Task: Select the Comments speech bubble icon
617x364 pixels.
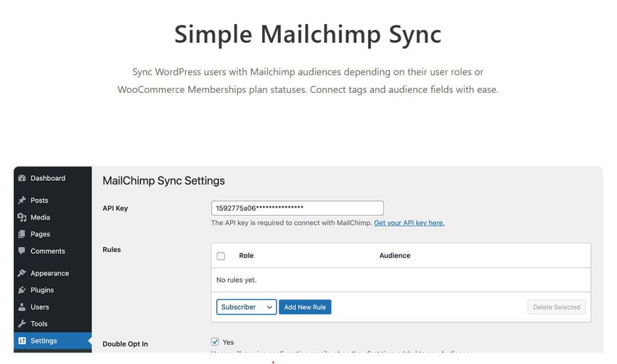Action: coord(22,251)
